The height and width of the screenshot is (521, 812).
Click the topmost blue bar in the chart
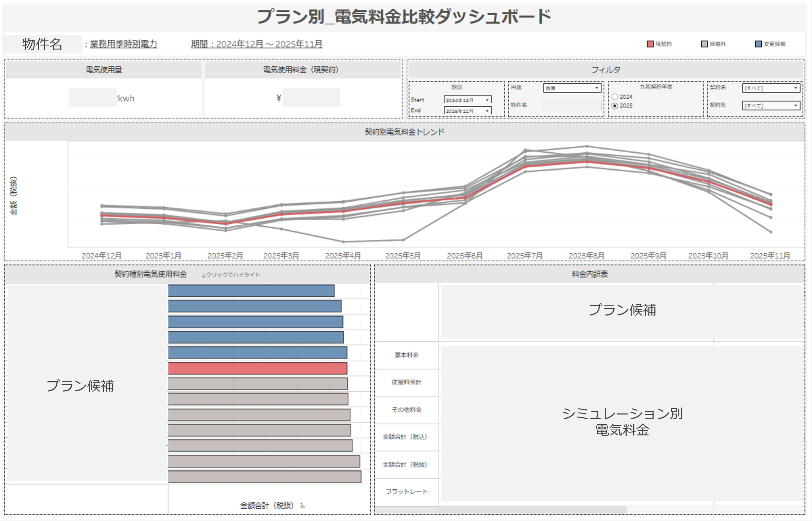click(x=251, y=291)
